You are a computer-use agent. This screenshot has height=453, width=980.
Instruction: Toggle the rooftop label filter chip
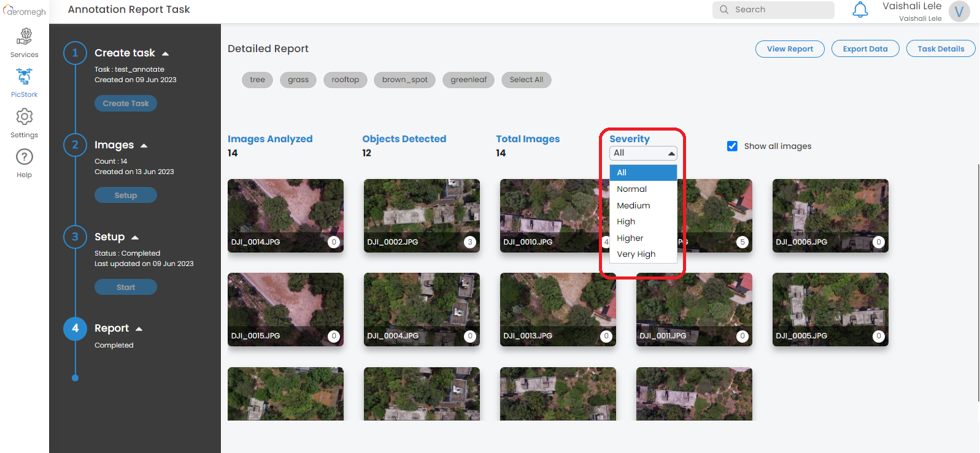(345, 80)
